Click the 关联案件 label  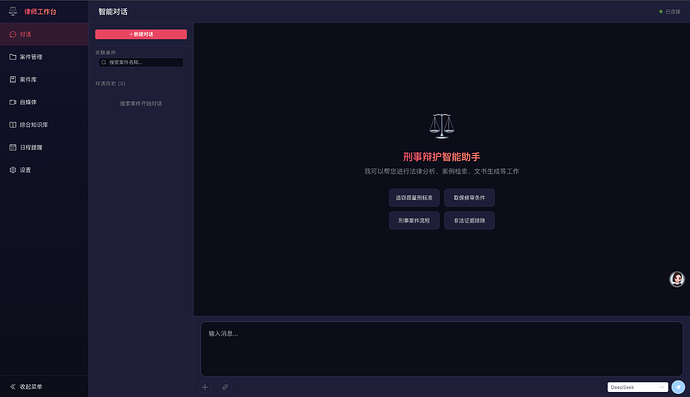[106, 52]
